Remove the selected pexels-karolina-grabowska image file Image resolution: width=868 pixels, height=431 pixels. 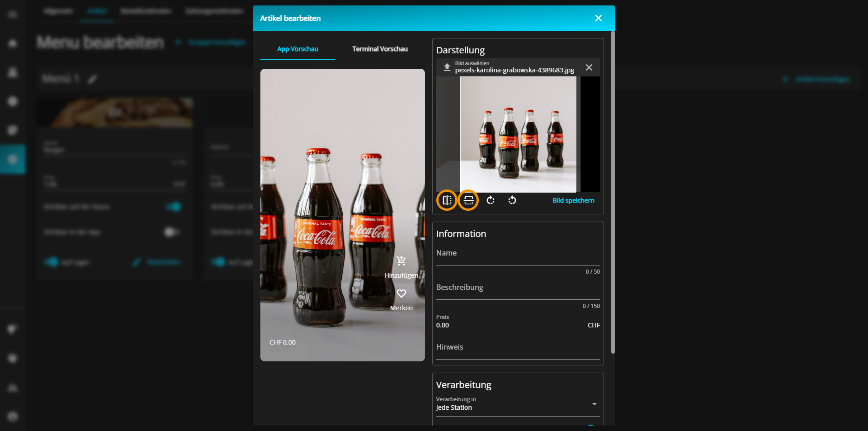pyautogui.click(x=589, y=67)
